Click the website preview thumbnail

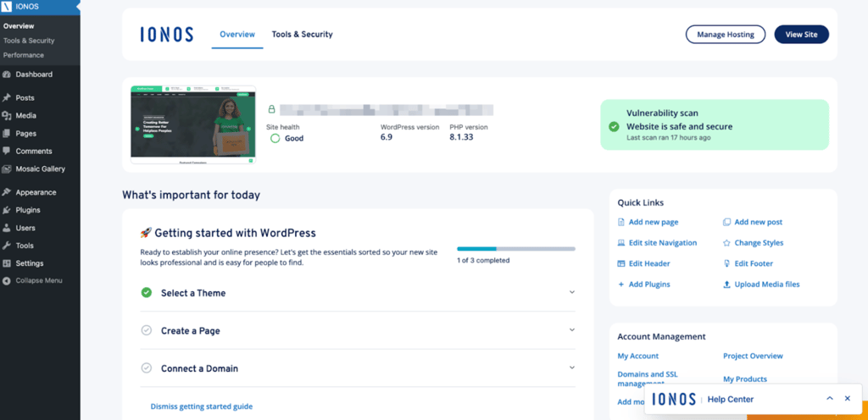[193, 124]
